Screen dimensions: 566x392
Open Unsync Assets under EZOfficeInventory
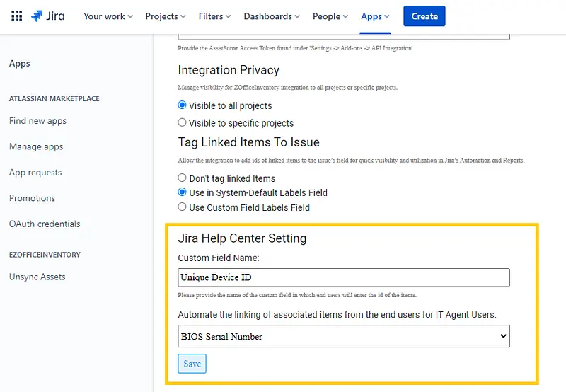point(37,277)
